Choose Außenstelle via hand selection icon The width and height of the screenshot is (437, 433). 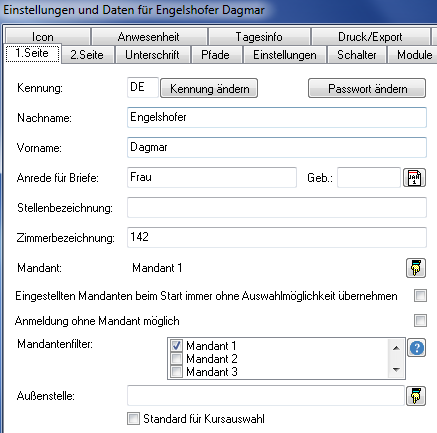click(416, 396)
